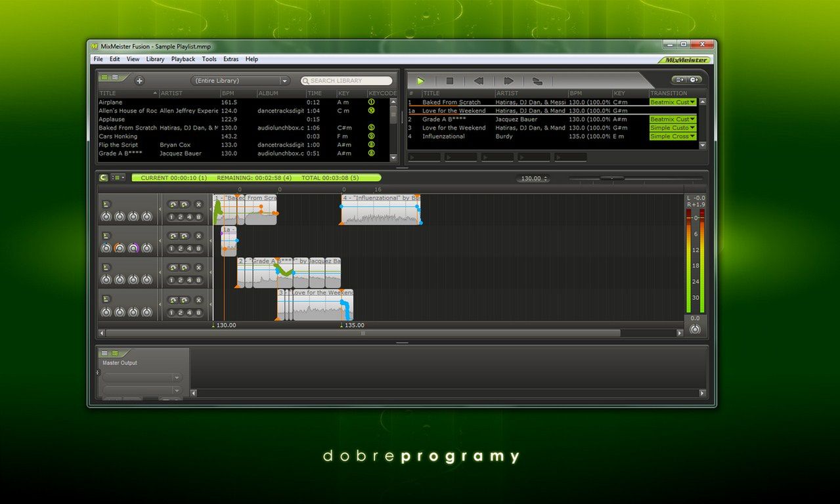
Task: Open the File menu
Action: point(99,59)
